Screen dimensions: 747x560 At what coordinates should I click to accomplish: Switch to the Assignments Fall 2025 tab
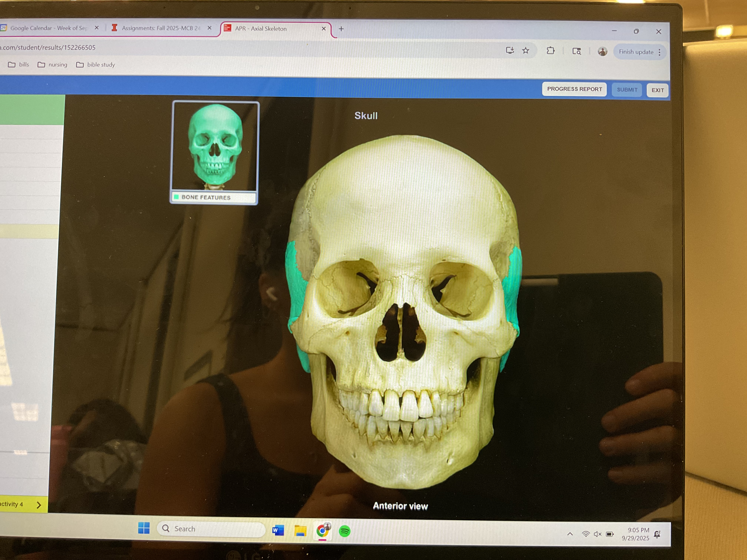[x=160, y=28]
